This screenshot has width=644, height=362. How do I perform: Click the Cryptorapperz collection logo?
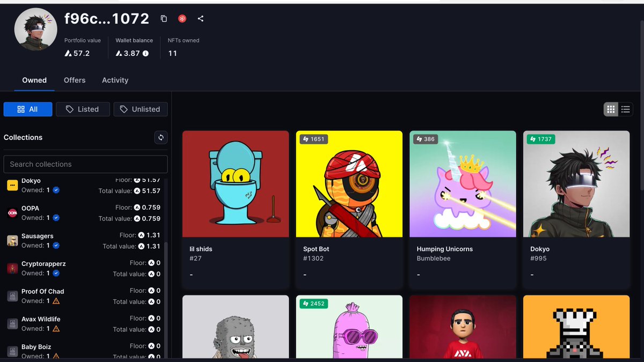tap(12, 269)
